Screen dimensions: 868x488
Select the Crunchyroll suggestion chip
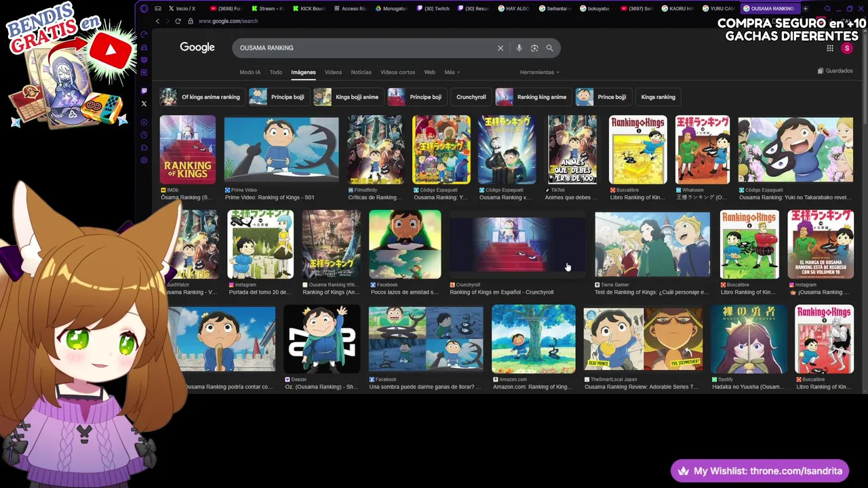471,97
